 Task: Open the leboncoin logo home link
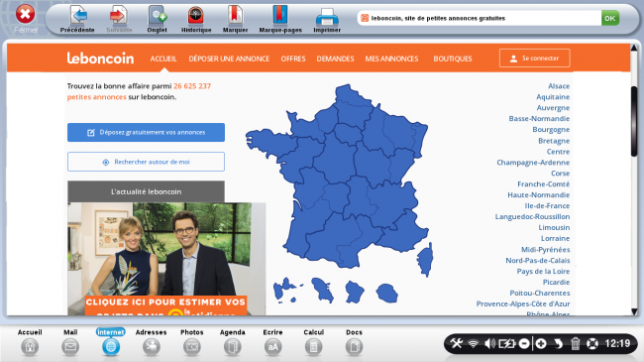(100, 59)
